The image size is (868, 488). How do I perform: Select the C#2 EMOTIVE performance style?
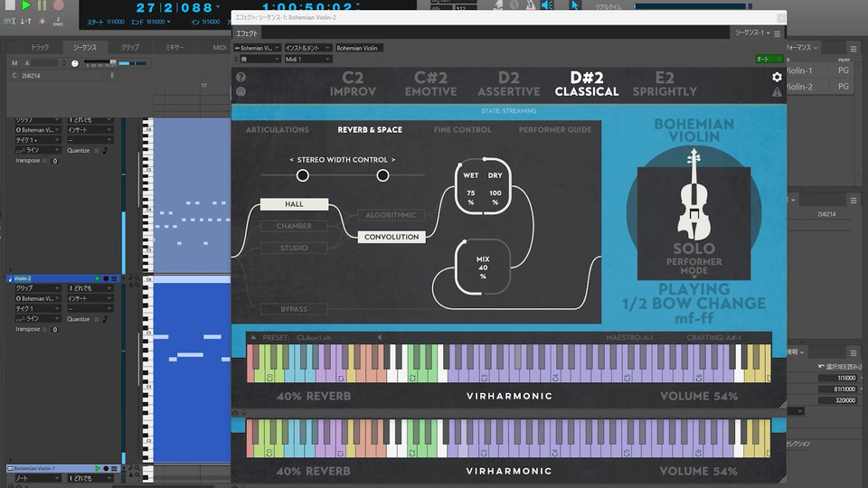(430, 84)
